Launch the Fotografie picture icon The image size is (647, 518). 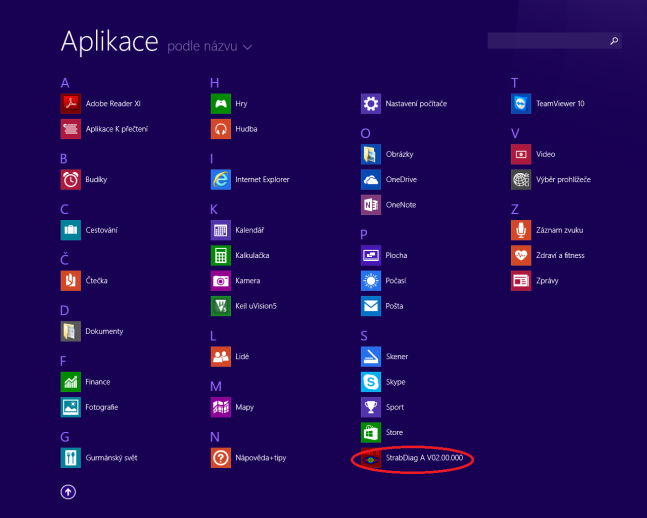[71, 407]
